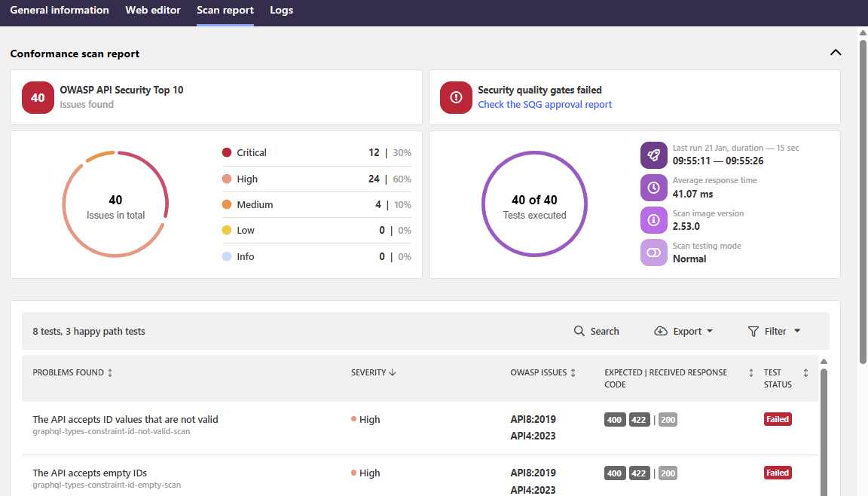Click the clock average response time icon
This screenshot has width=868, height=496.
(653, 187)
